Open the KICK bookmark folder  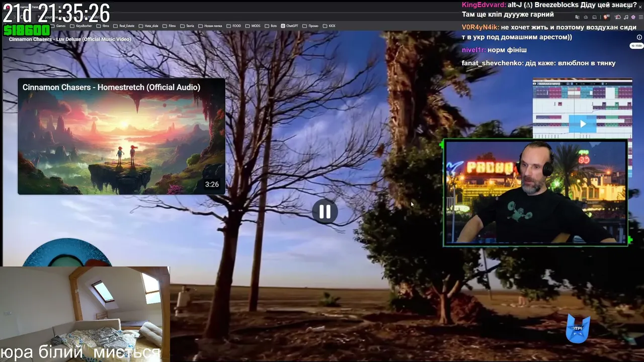coord(329,26)
